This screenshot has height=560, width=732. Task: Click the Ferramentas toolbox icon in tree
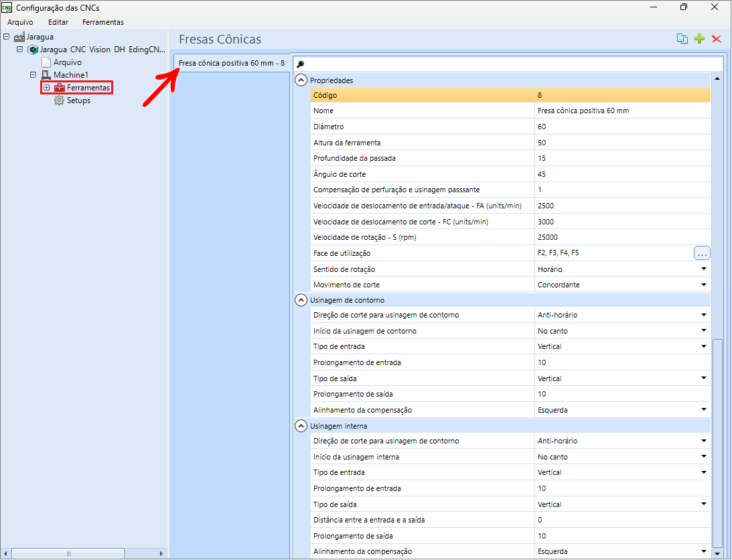(60, 88)
